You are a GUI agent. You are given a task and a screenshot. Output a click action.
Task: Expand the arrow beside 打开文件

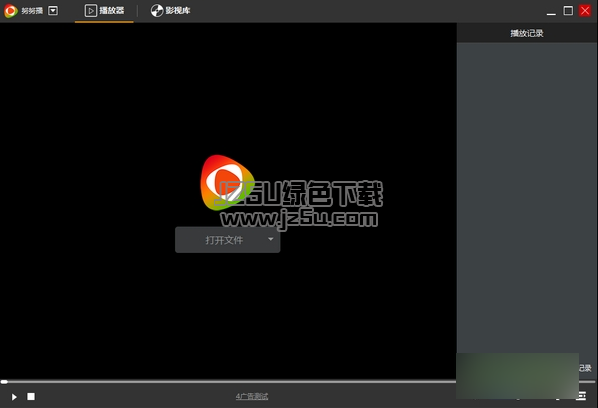coord(271,239)
